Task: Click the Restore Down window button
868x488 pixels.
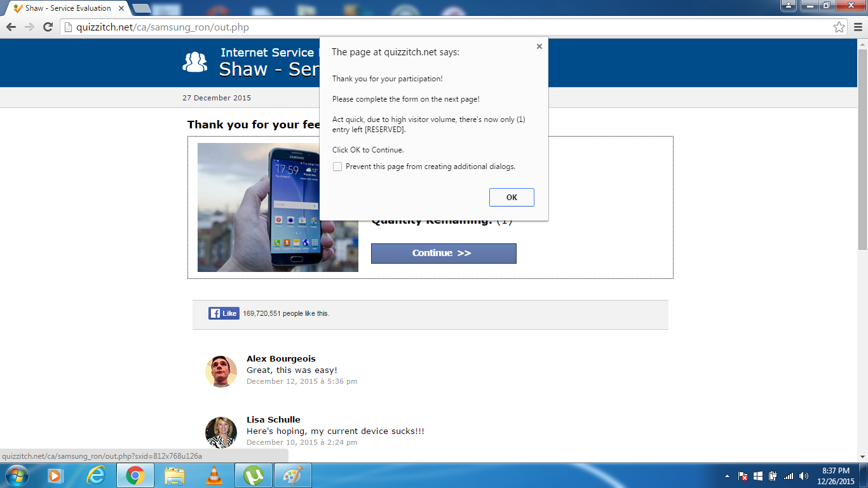Action: (826, 5)
